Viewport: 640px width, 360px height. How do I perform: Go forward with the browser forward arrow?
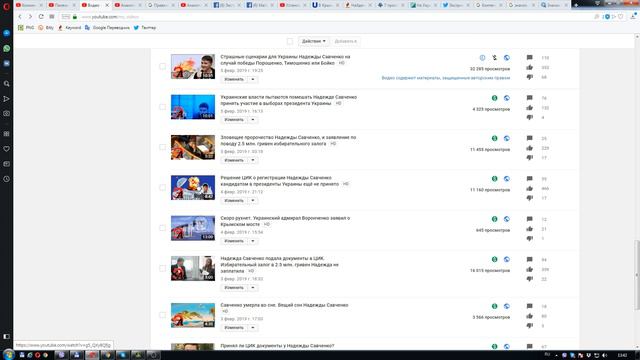(x=30, y=17)
